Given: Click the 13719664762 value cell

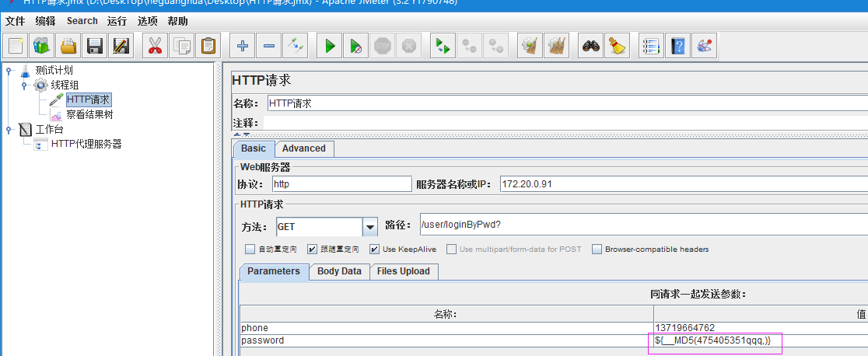Looking at the screenshot, I should point(761,328).
